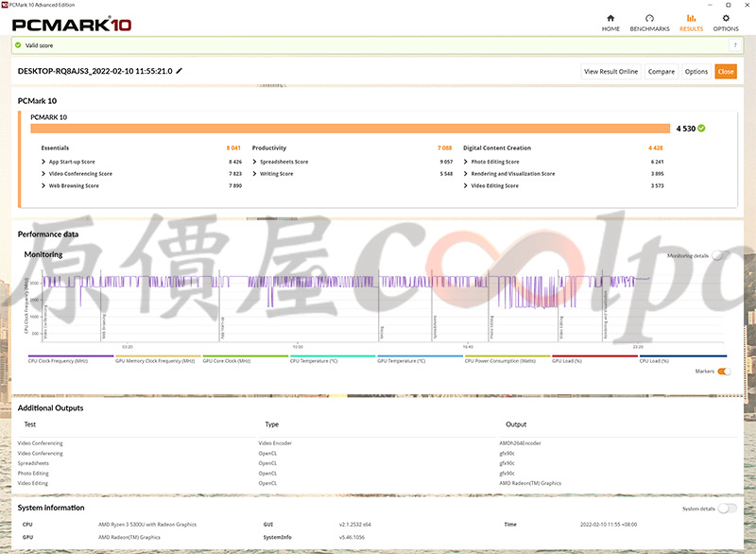Open the Options gear icon

click(726, 18)
